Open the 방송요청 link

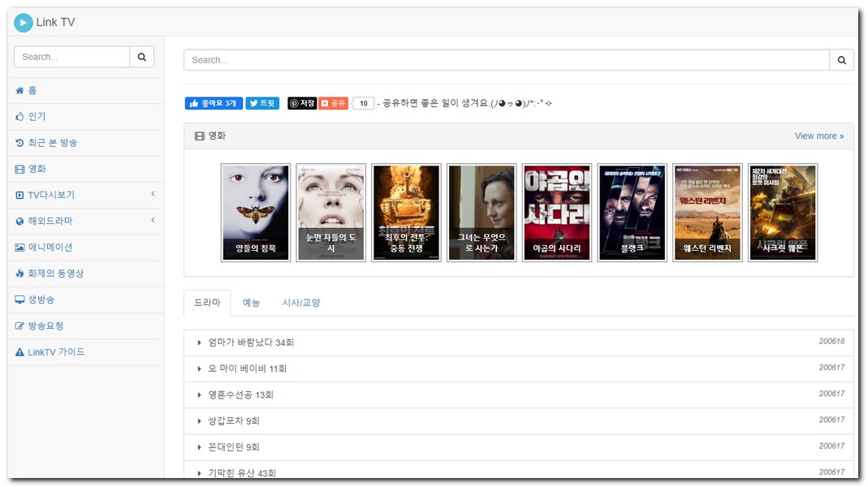46,326
